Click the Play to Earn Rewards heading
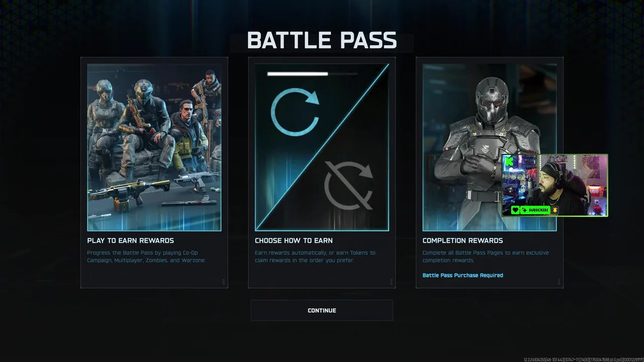 (x=130, y=240)
